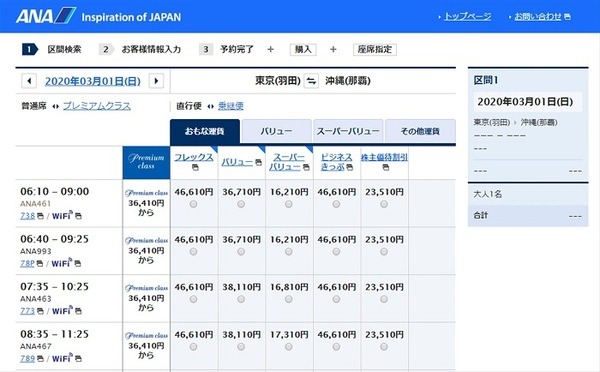This screenshot has width=600, height=372.
Task: Switch to the スーパーバリュー fare tab
Action: [x=348, y=131]
